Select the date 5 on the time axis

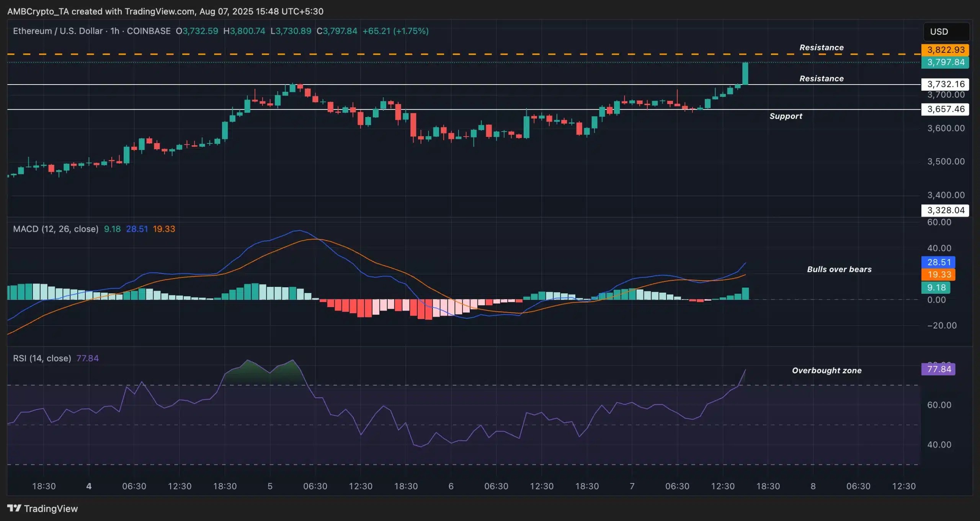(x=270, y=487)
